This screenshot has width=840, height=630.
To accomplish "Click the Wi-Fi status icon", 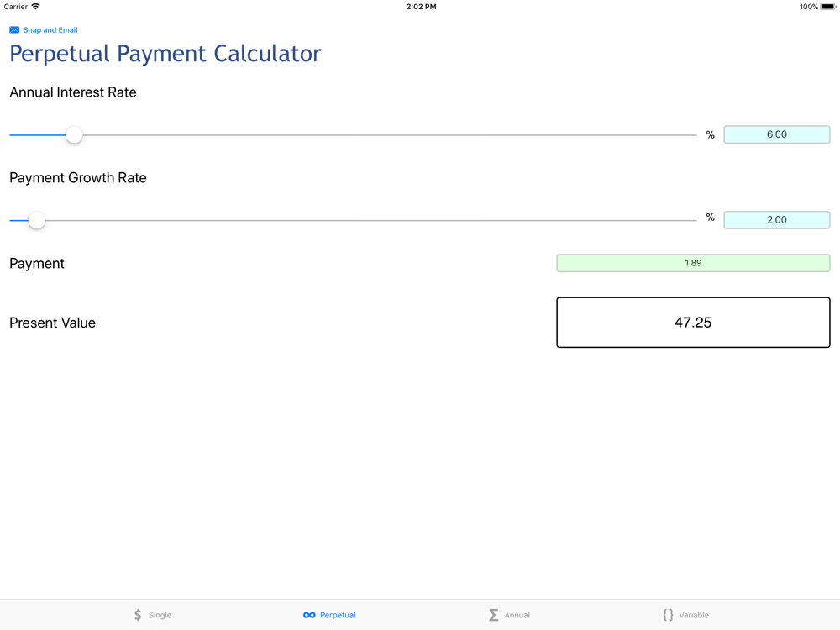I will pyautogui.click(x=35, y=7).
